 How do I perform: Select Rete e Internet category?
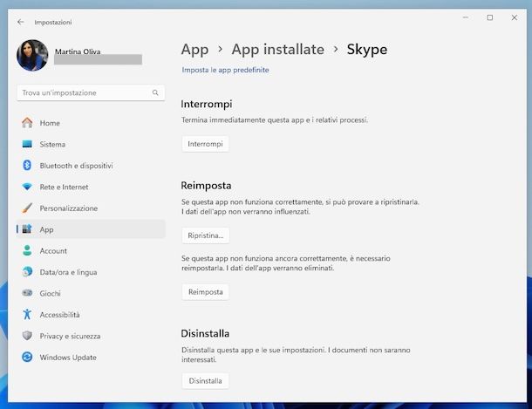coord(91,187)
